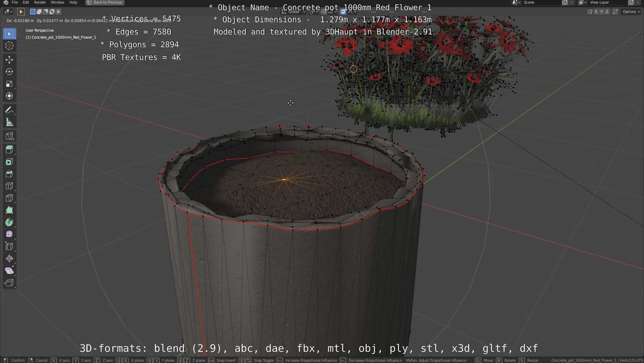The image size is (644, 363).
Task: Toggle X axis mesh mirror
Action: 596,12
